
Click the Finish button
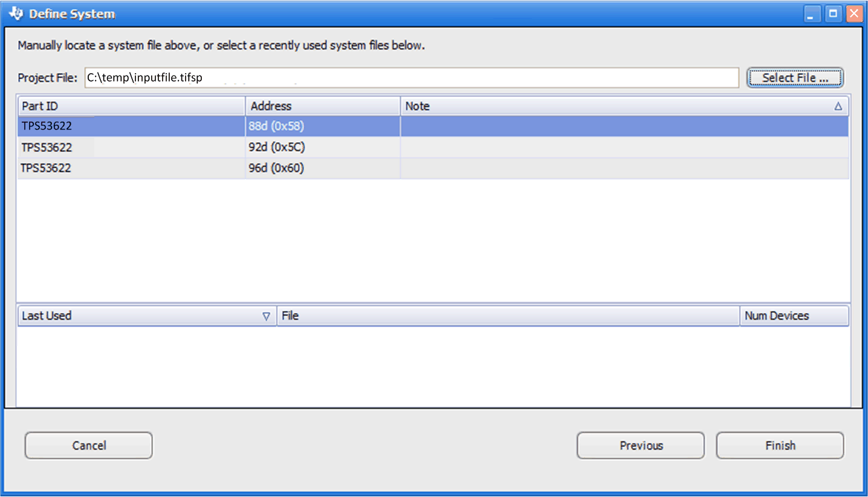pyautogui.click(x=780, y=446)
